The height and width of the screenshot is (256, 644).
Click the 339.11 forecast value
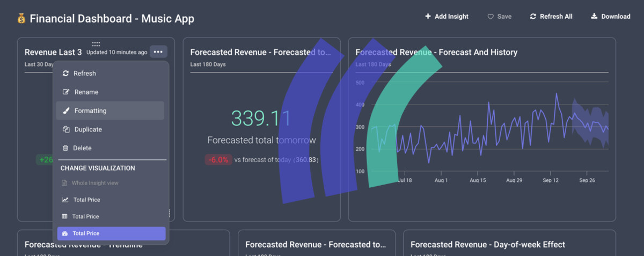pos(261,118)
